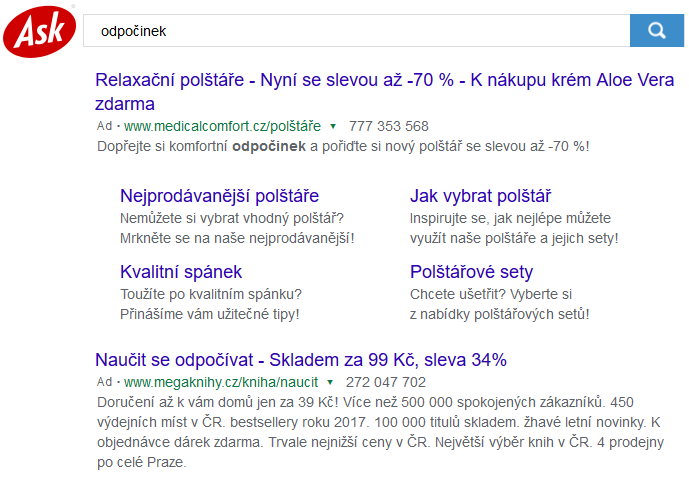
Task: Open the Nejprodávanější polštáře sitelink
Action: pyautogui.click(x=219, y=196)
